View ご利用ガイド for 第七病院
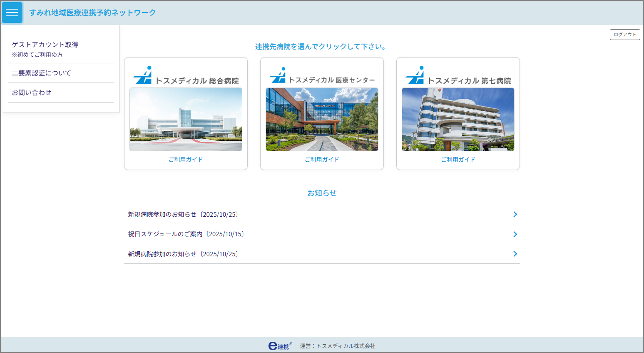 (458, 160)
